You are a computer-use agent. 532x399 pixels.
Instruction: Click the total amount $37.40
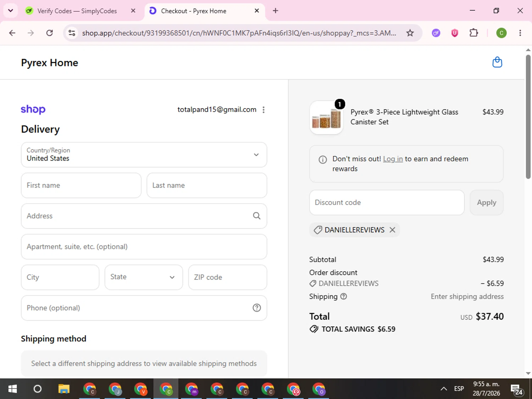click(x=489, y=316)
